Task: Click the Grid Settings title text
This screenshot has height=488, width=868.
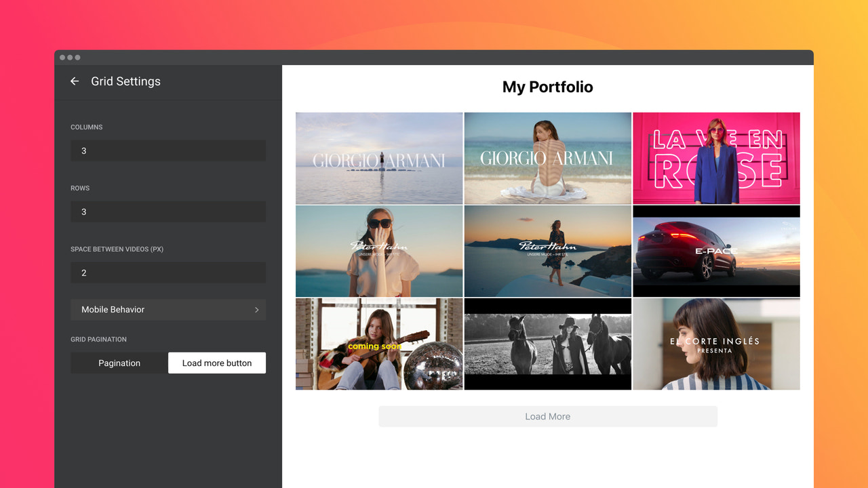Action: [x=125, y=81]
